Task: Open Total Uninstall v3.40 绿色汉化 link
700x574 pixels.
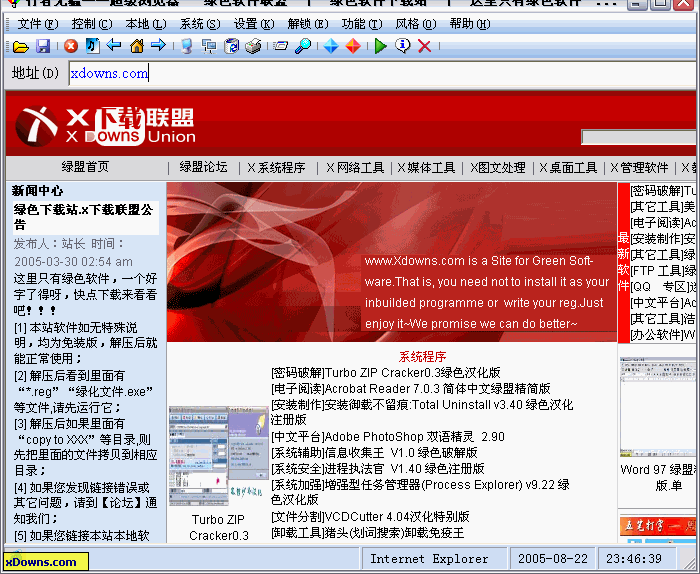Action: [422, 412]
